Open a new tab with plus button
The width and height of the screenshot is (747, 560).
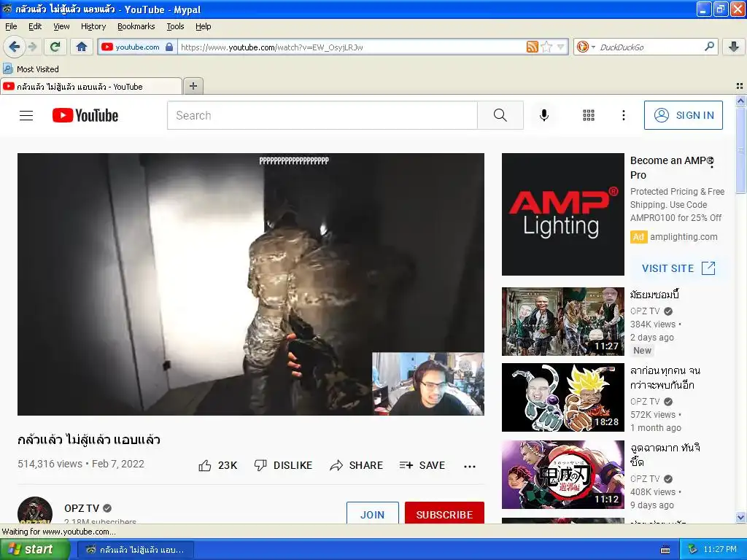coord(193,86)
